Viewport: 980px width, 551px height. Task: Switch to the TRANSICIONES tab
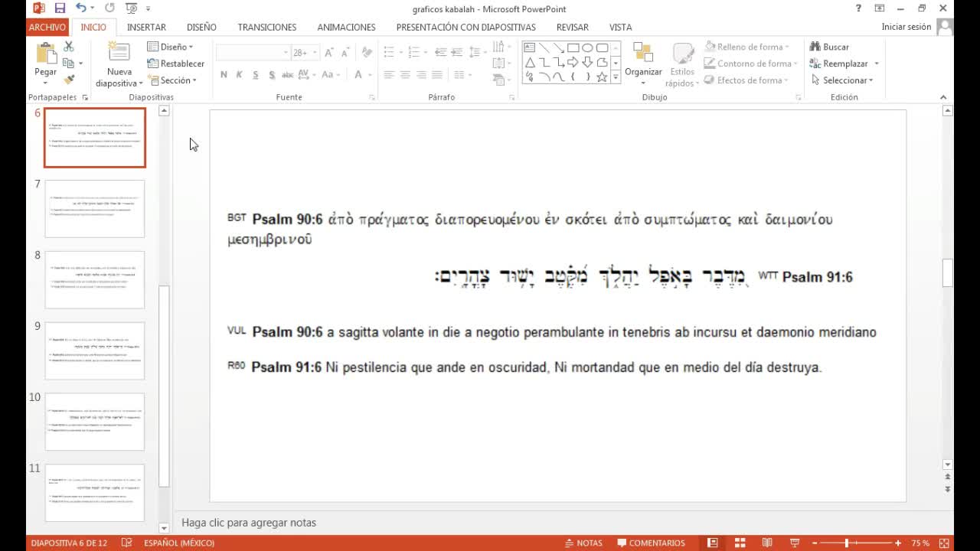click(x=267, y=27)
